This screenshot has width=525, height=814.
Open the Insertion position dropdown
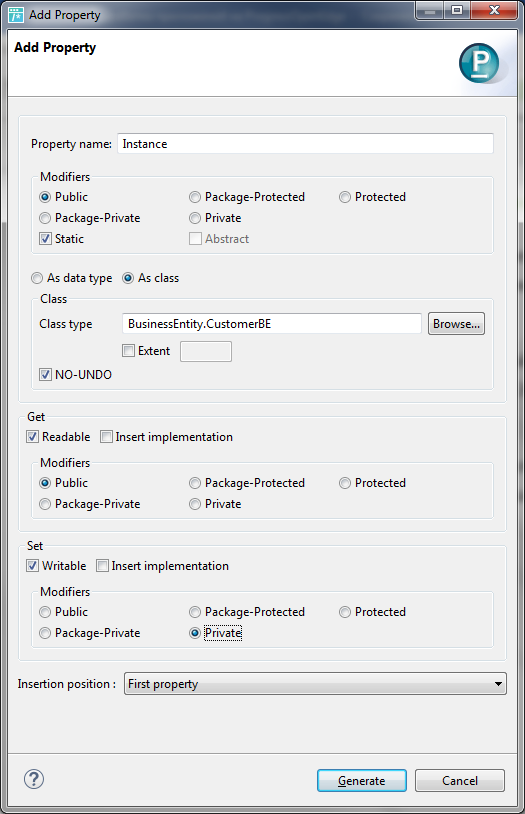pos(315,684)
